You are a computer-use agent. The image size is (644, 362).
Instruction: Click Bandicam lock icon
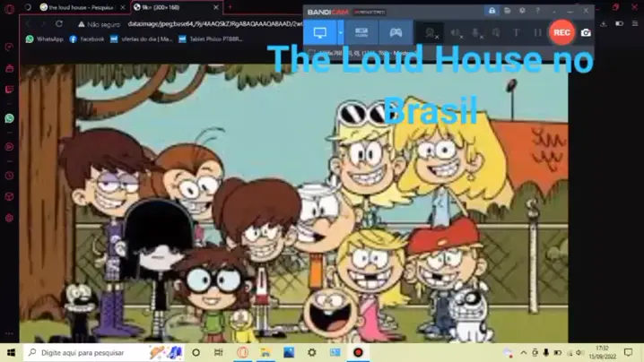(x=492, y=11)
